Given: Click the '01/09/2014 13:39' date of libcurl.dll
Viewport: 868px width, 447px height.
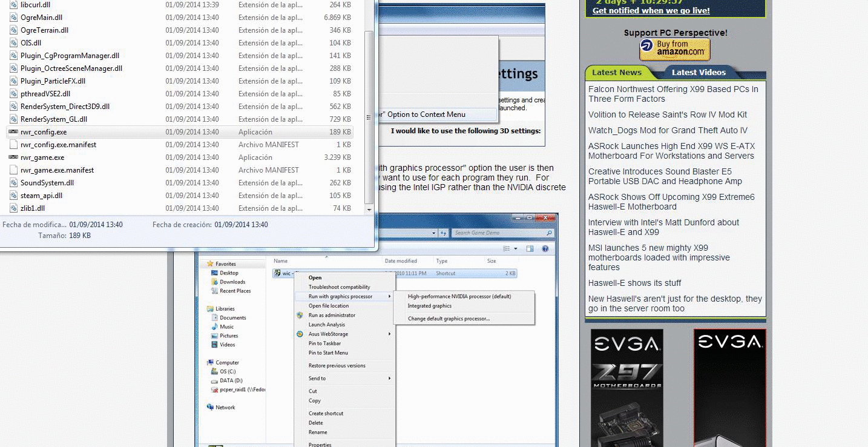Looking at the screenshot, I should tap(192, 5).
